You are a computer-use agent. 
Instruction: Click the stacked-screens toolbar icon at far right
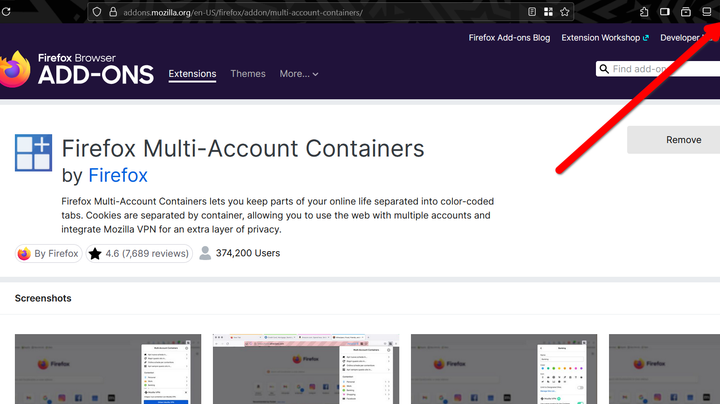pos(707,12)
